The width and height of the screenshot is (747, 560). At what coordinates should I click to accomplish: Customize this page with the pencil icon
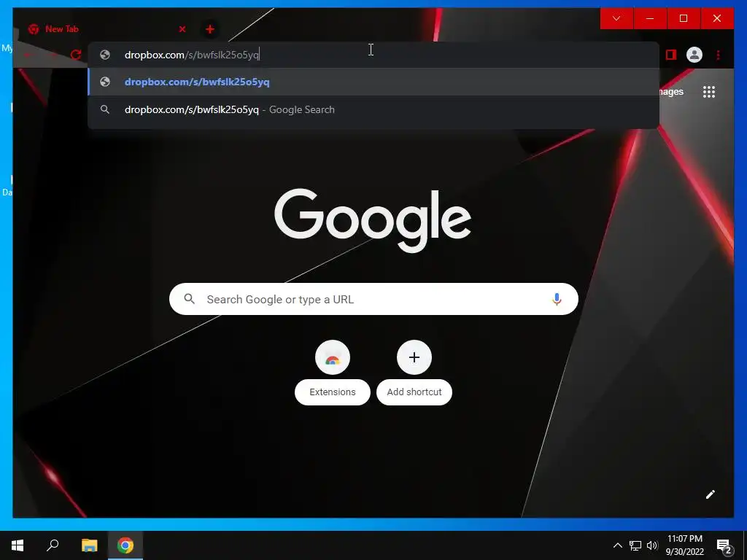[x=711, y=494]
